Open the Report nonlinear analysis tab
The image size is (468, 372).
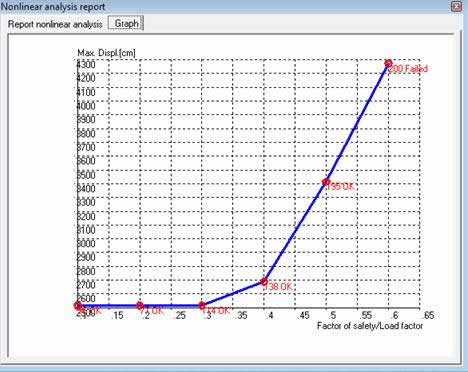[x=55, y=24]
